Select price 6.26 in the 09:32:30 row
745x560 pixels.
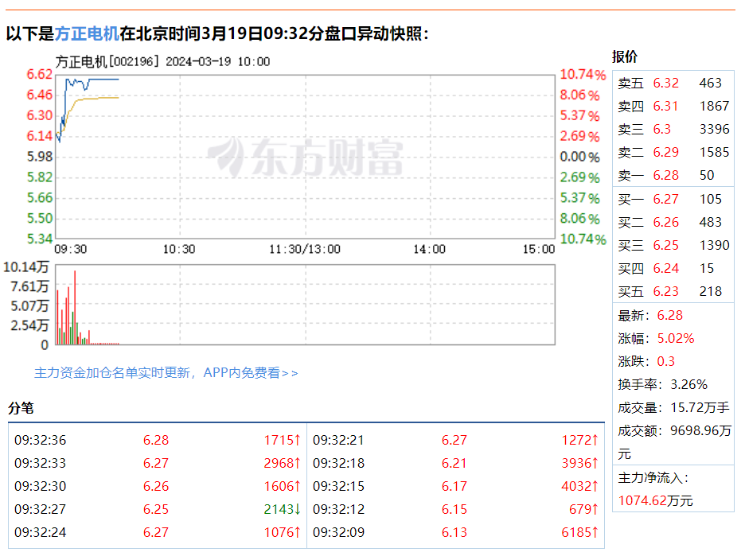tap(156, 486)
